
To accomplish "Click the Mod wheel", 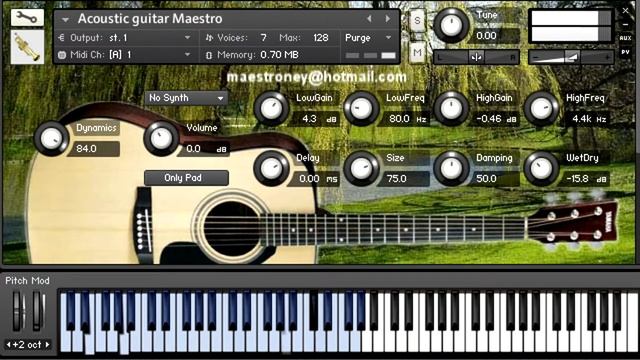I will pos(38,311).
